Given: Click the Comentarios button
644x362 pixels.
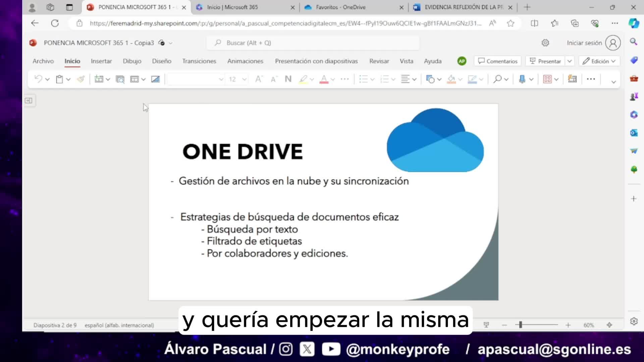Looking at the screenshot, I should pos(498,61).
